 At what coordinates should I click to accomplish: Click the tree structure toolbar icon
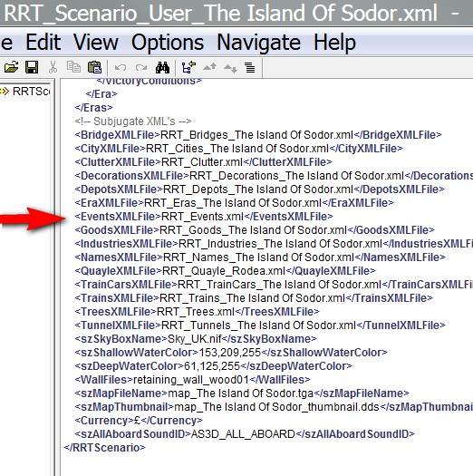[188, 67]
